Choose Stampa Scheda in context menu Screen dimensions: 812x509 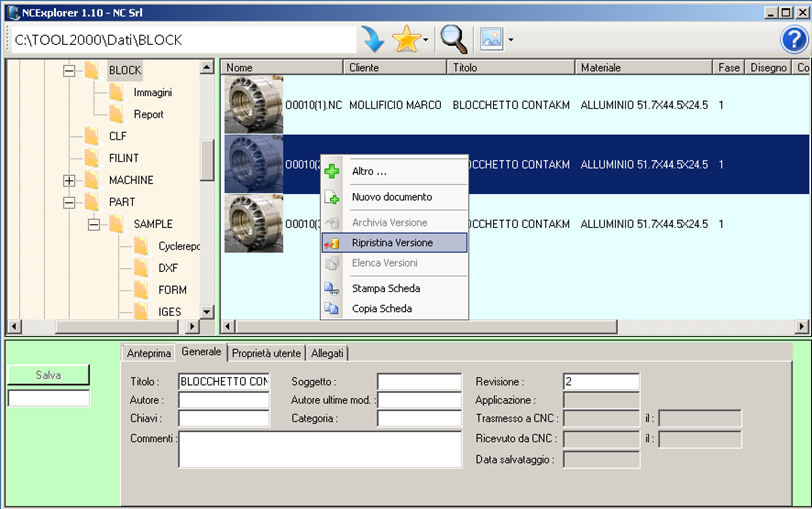click(395, 288)
